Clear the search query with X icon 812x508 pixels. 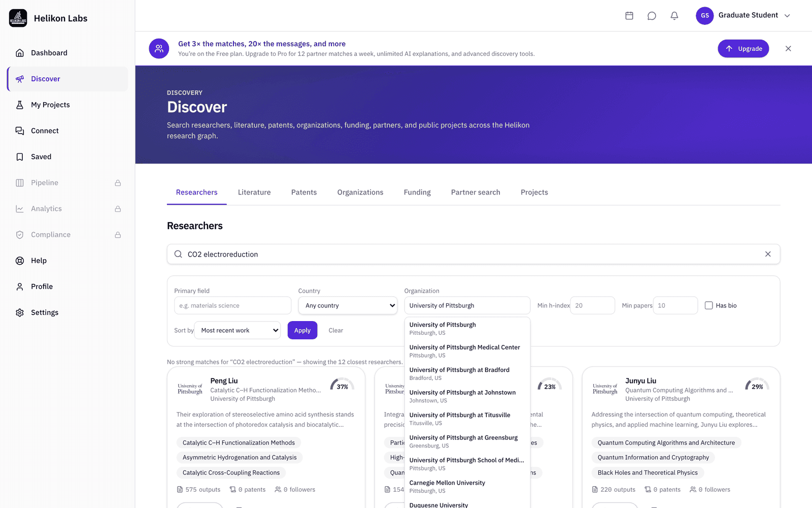click(768, 254)
